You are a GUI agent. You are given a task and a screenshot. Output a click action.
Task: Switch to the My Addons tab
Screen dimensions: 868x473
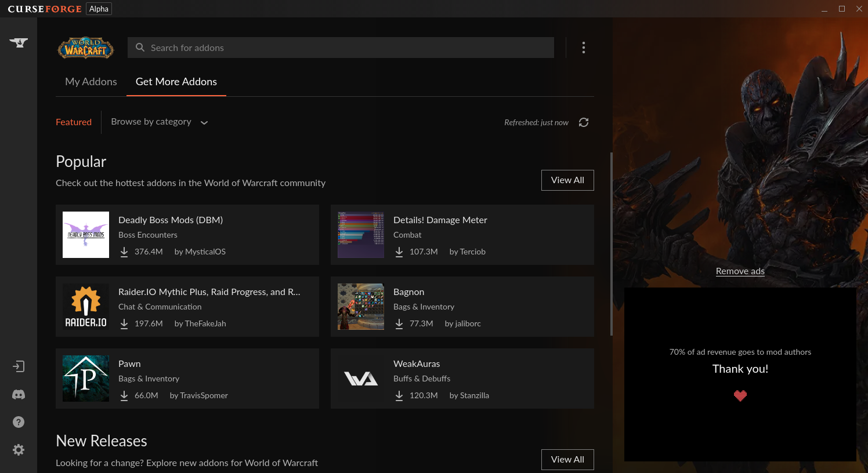91,82
